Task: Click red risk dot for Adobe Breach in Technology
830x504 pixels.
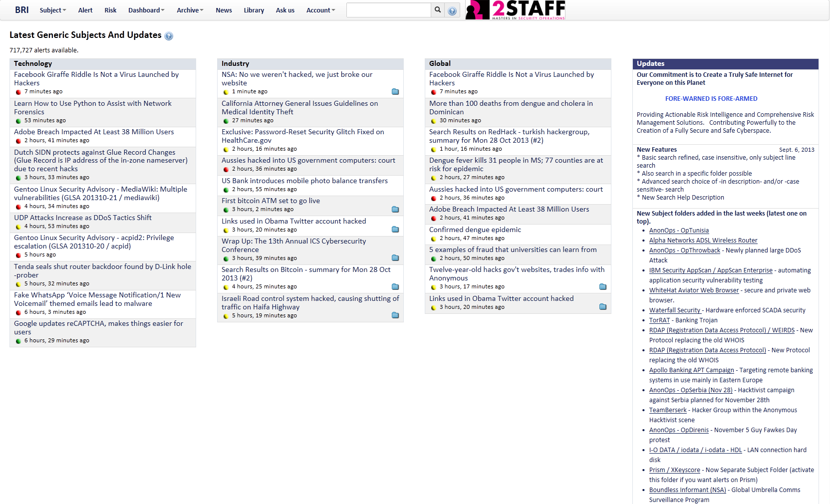Action: click(x=18, y=141)
